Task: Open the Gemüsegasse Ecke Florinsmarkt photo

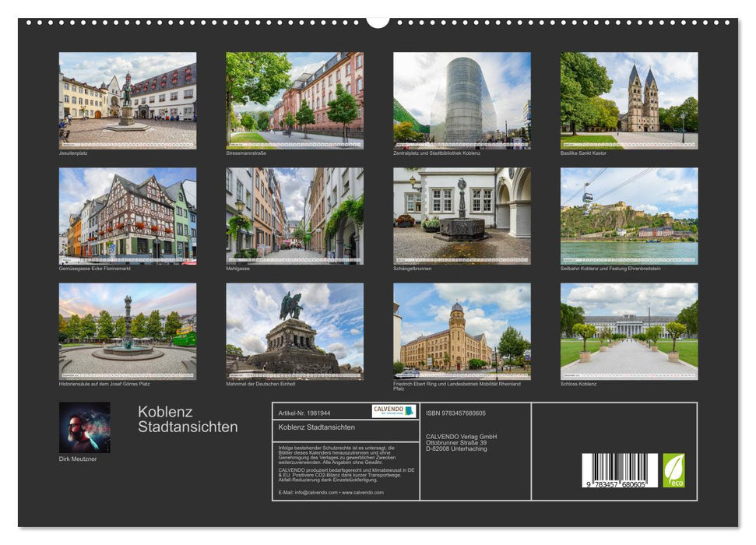Action: [x=128, y=216]
